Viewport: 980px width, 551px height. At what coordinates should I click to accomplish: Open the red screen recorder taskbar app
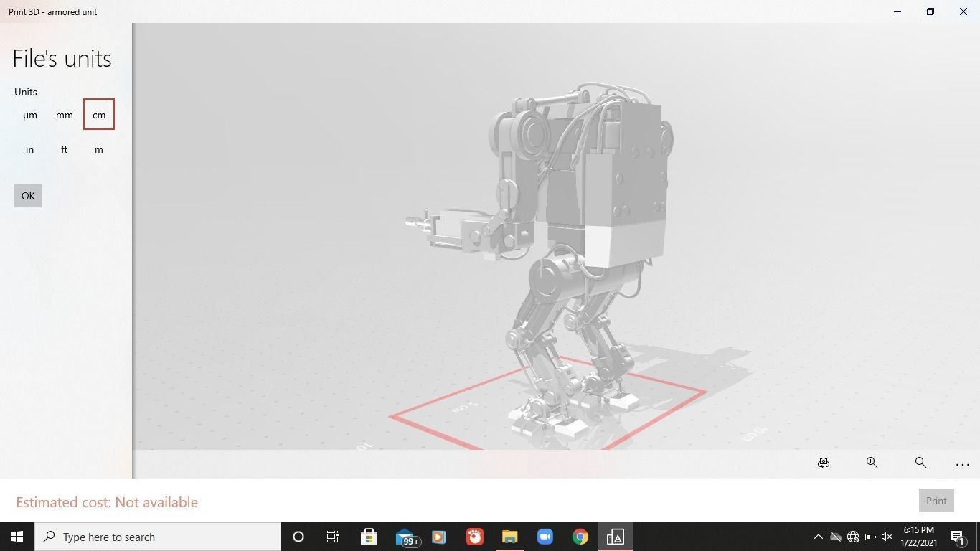tap(474, 537)
